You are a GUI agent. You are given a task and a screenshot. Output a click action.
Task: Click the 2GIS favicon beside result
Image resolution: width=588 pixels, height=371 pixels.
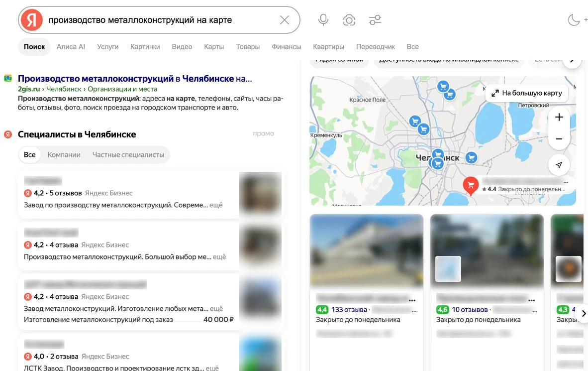(x=8, y=79)
